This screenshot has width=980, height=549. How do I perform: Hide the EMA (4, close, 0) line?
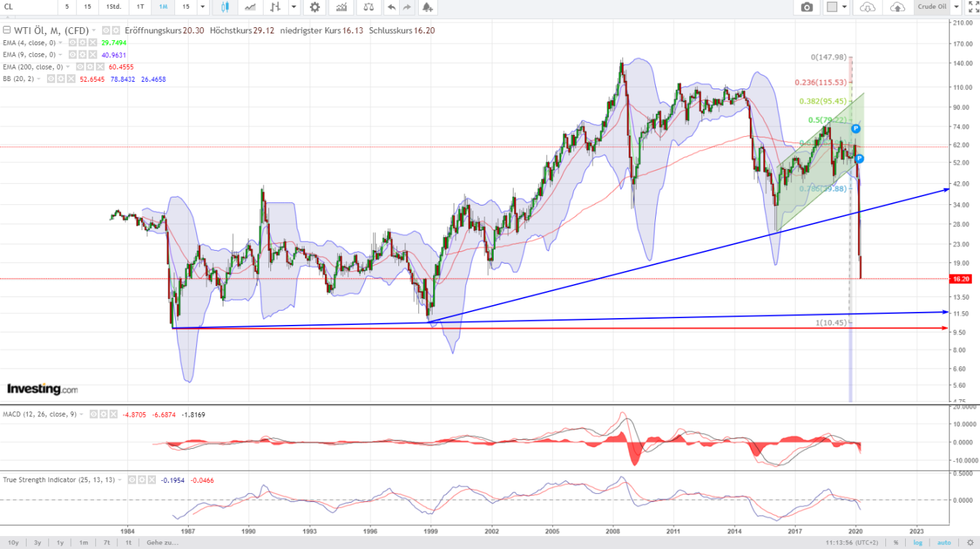pos(72,42)
